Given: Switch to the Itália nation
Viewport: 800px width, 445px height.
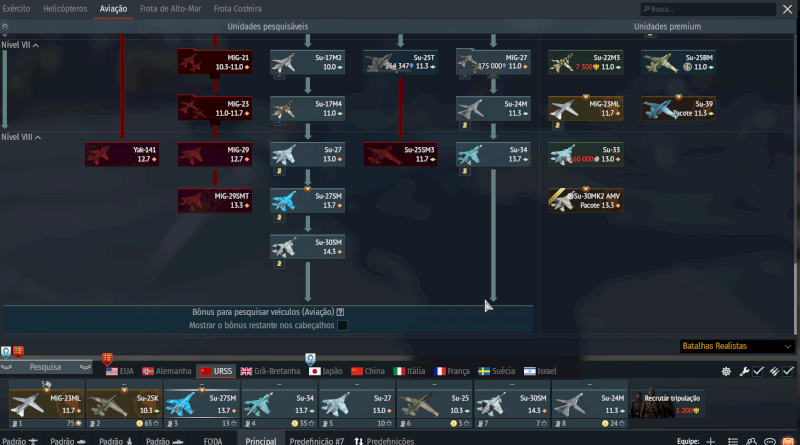Looking at the screenshot, I should 409,371.
